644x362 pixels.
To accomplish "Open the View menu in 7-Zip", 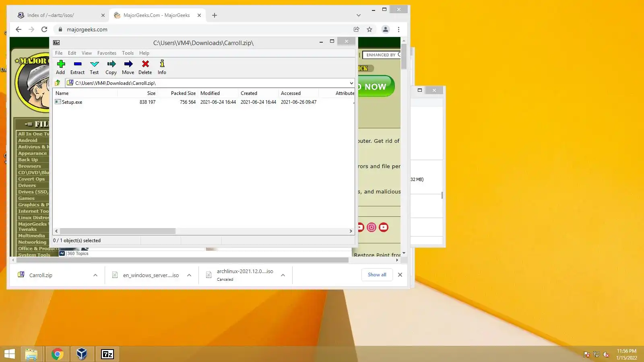I will click(87, 53).
